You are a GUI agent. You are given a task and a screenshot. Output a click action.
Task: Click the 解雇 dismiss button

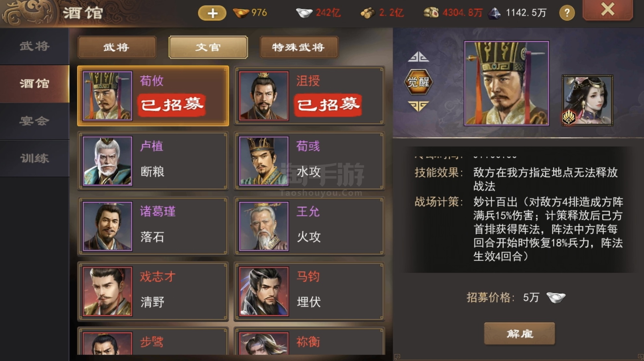click(x=519, y=333)
